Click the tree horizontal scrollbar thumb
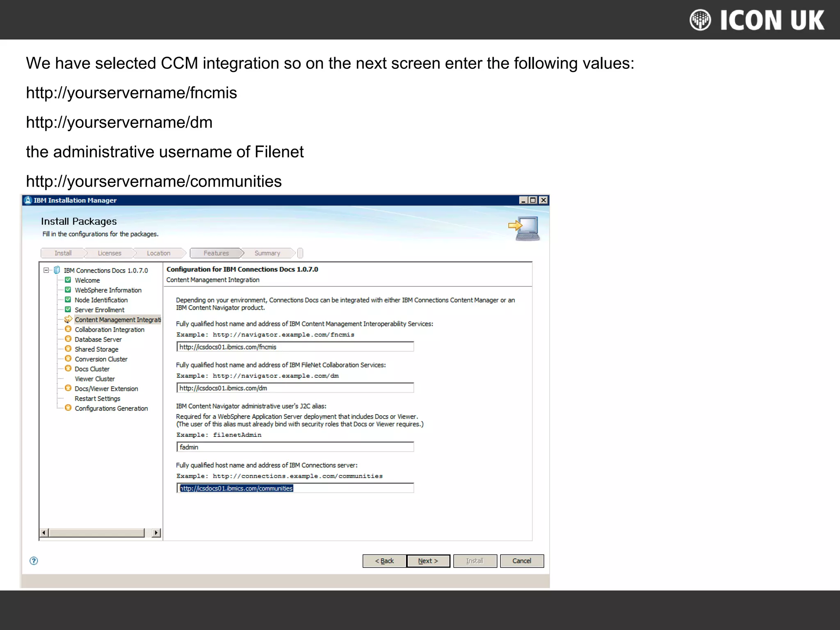 coord(96,533)
